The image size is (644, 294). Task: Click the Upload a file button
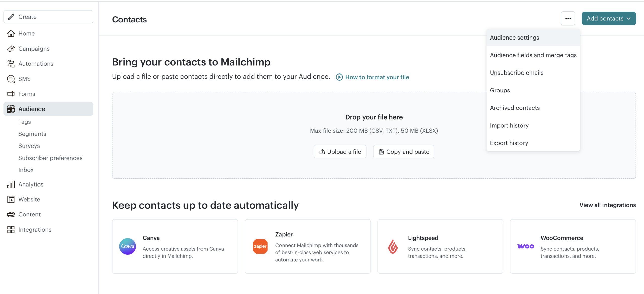[x=340, y=152]
